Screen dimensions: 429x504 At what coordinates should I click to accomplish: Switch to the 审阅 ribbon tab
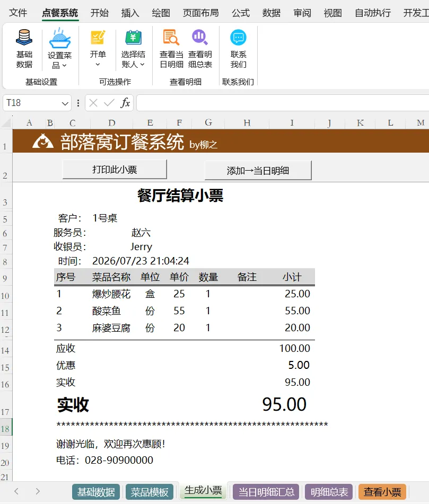pos(302,13)
